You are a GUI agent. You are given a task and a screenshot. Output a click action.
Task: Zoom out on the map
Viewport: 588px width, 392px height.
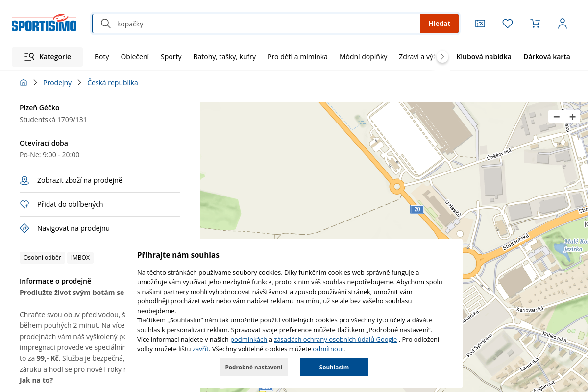point(556,117)
